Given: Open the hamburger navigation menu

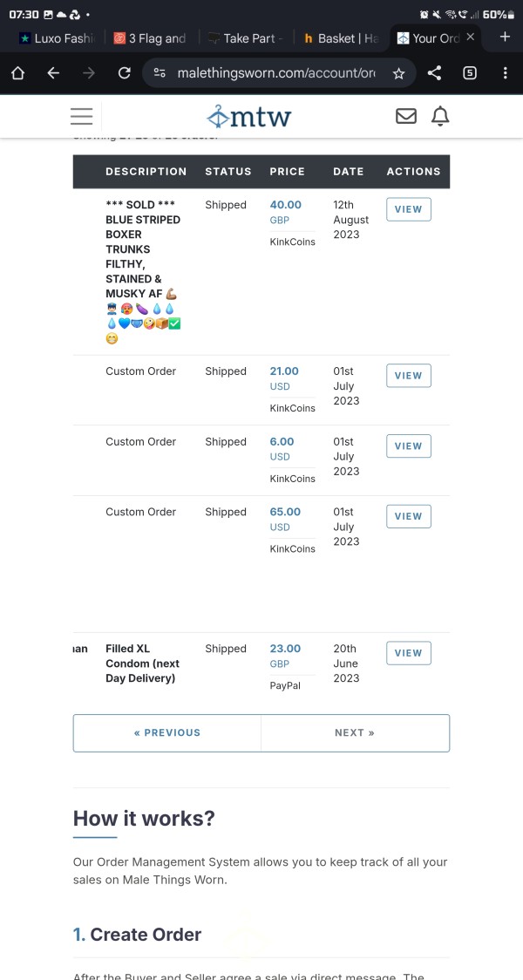Looking at the screenshot, I should coord(81,116).
